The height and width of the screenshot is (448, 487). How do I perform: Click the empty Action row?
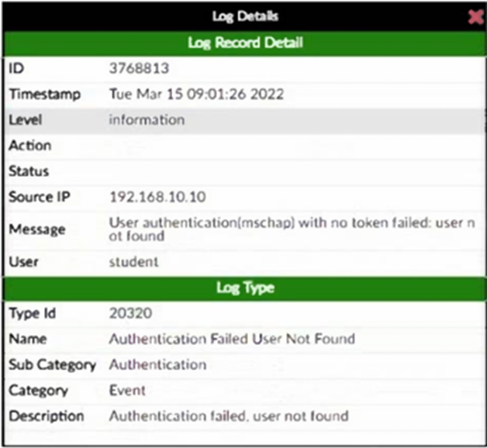coord(245,146)
